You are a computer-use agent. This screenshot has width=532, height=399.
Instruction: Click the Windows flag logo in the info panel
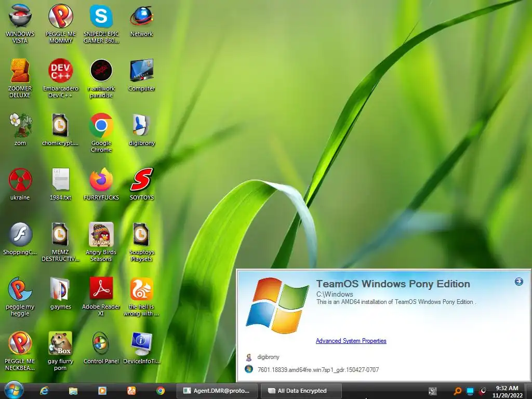[x=277, y=305]
